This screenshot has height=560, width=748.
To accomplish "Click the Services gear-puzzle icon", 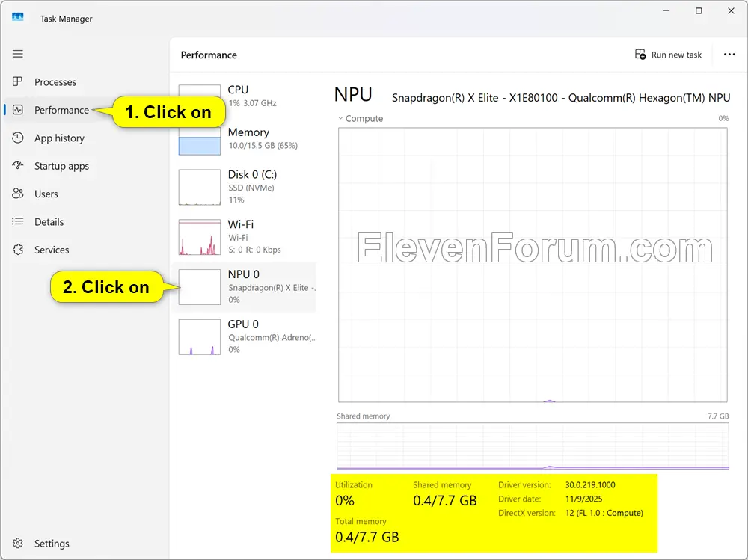I will [x=18, y=250].
